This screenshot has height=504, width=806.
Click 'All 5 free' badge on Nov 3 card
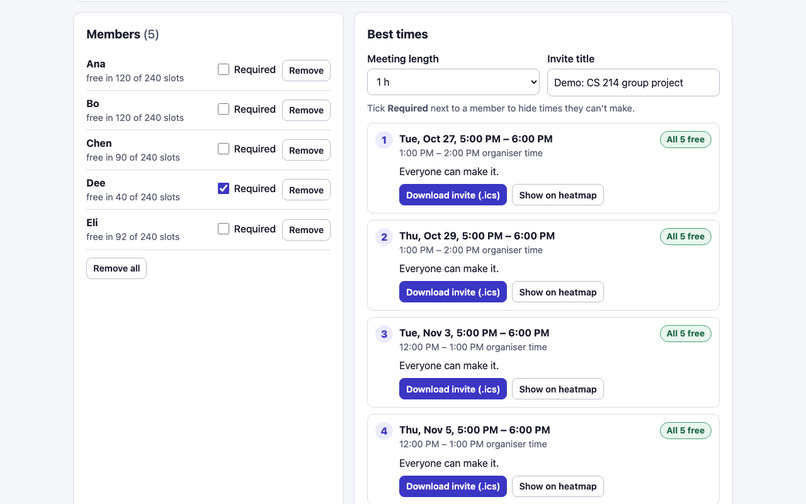click(x=685, y=333)
